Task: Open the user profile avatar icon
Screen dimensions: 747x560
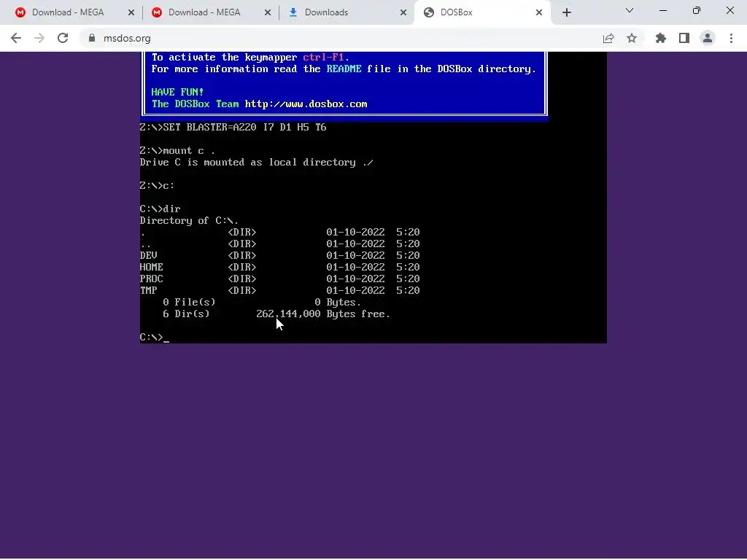Action: click(x=708, y=38)
